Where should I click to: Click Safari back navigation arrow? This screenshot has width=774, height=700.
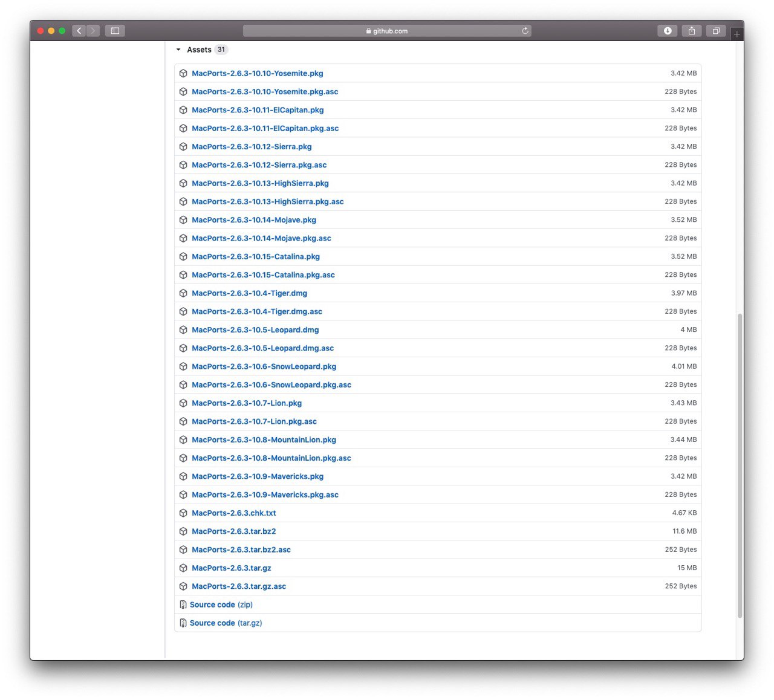79,31
